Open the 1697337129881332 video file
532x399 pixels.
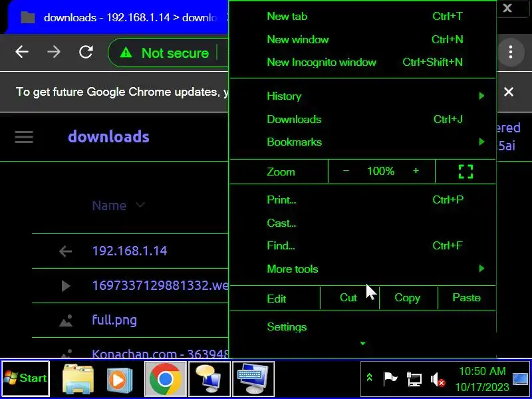tap(160, 286)
